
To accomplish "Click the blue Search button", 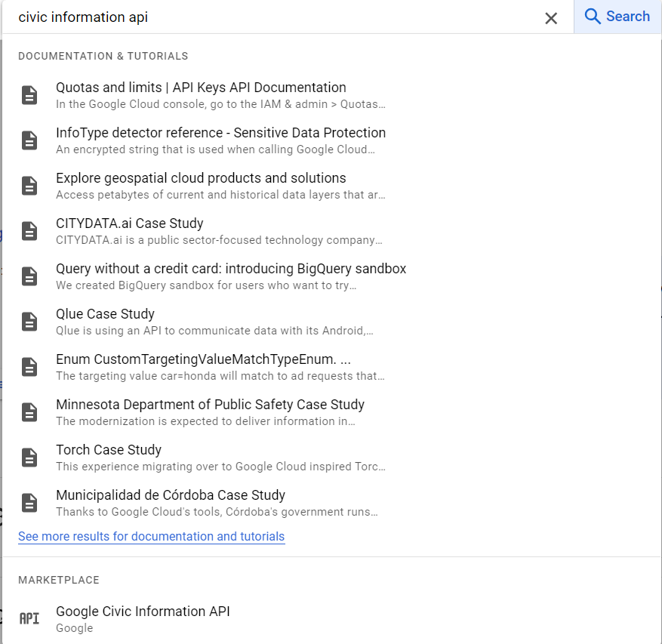I will pyautogui.click(x=617, y=17).
